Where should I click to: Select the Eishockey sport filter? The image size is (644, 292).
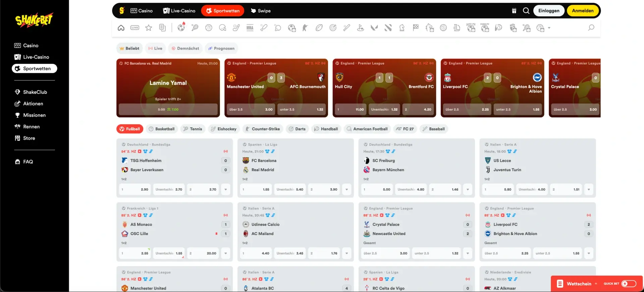click(223, 129)
